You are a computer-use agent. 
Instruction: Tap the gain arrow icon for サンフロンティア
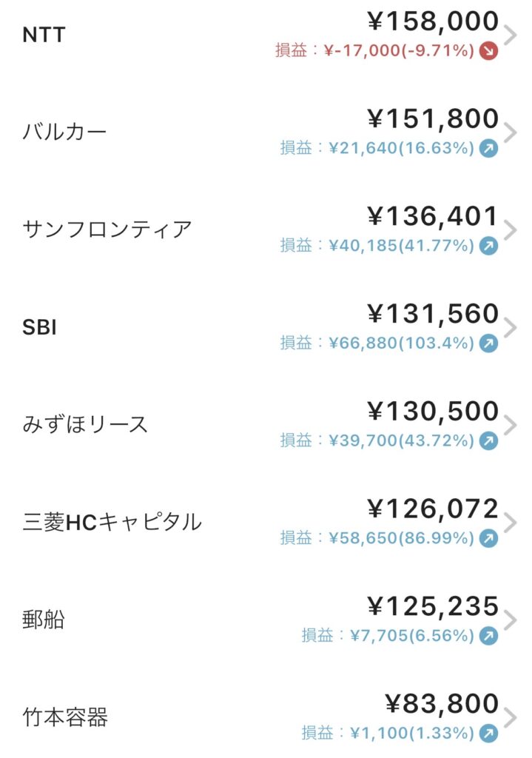coord(488,246)
